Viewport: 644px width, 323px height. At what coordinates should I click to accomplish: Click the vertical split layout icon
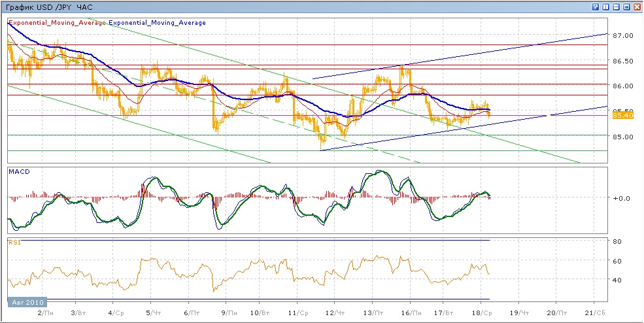pos(605,7)
